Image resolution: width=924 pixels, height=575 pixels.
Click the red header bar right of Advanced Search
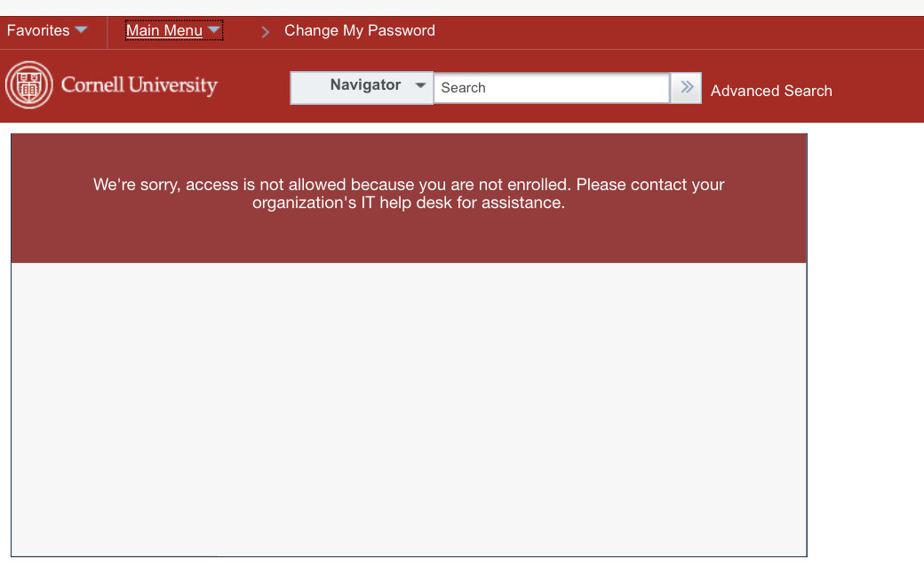880,89
